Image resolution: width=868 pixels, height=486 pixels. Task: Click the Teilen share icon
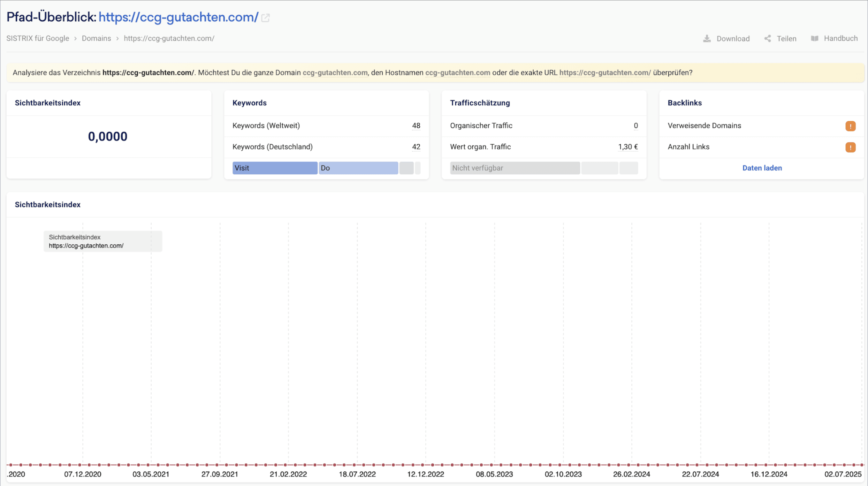[x=768, y=38]
